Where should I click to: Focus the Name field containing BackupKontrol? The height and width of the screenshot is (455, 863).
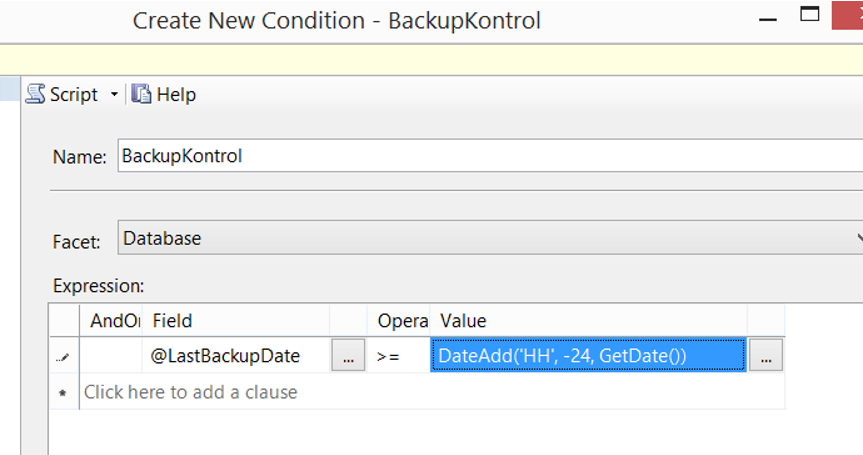tap(490, 156)
